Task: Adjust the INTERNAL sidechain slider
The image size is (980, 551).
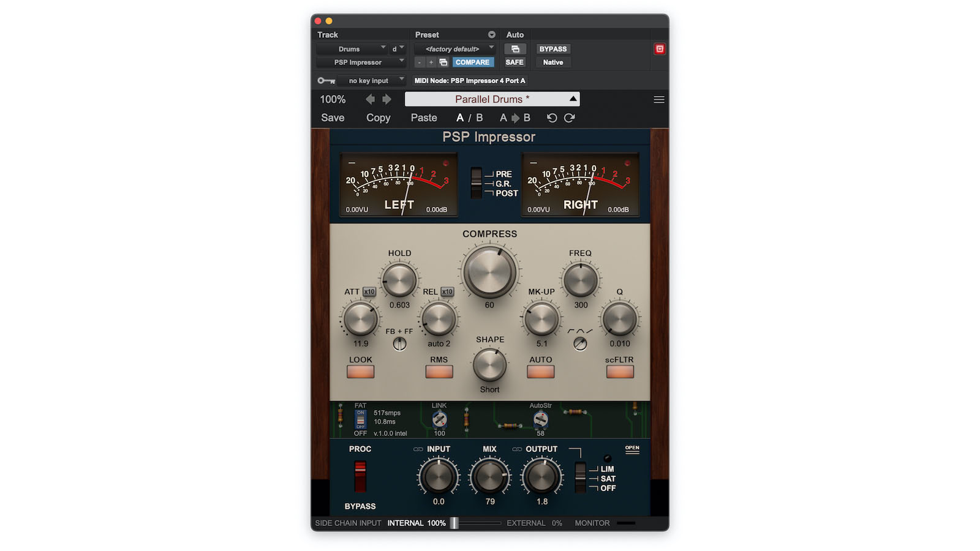Action: [454, 523]
